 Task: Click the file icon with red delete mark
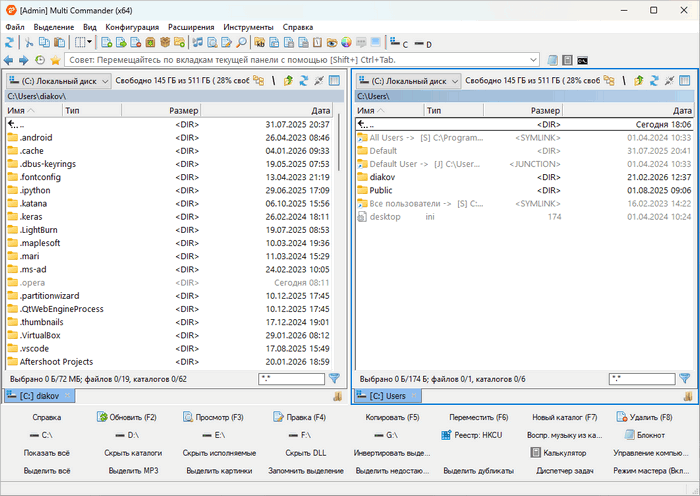pyautogui.click(x=136, y=43)
